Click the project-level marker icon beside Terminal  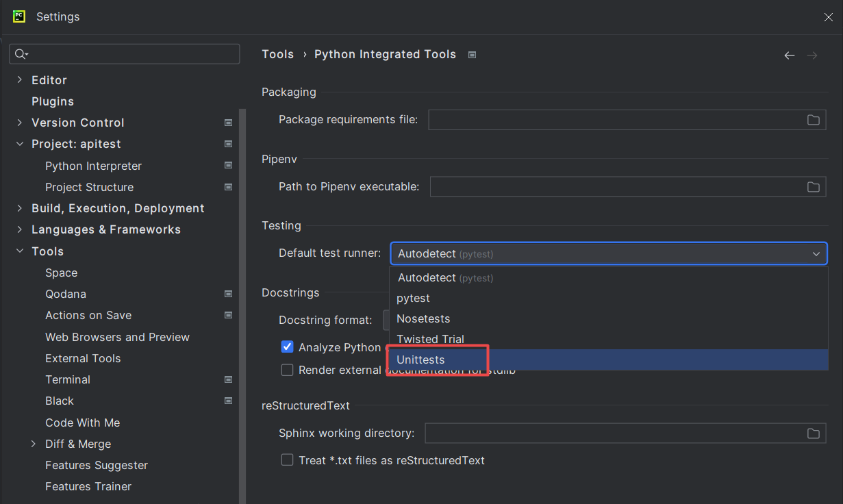click(229, 379)
